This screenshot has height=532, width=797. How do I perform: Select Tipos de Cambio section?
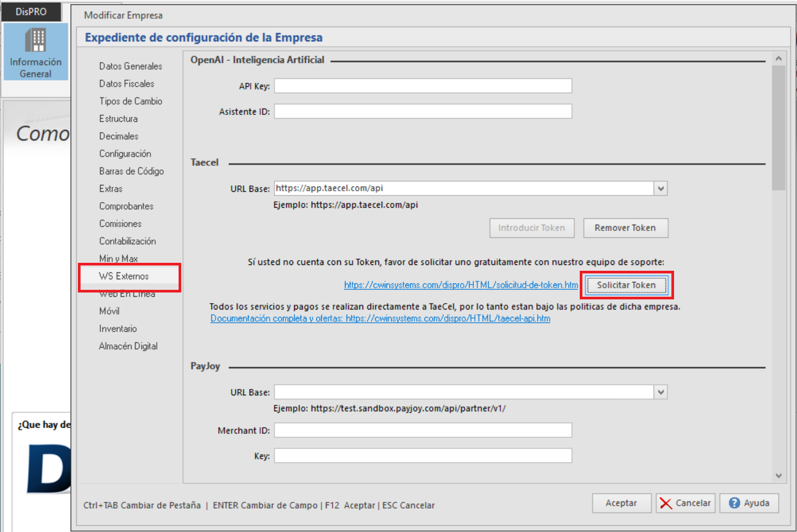tap(130, 101)
